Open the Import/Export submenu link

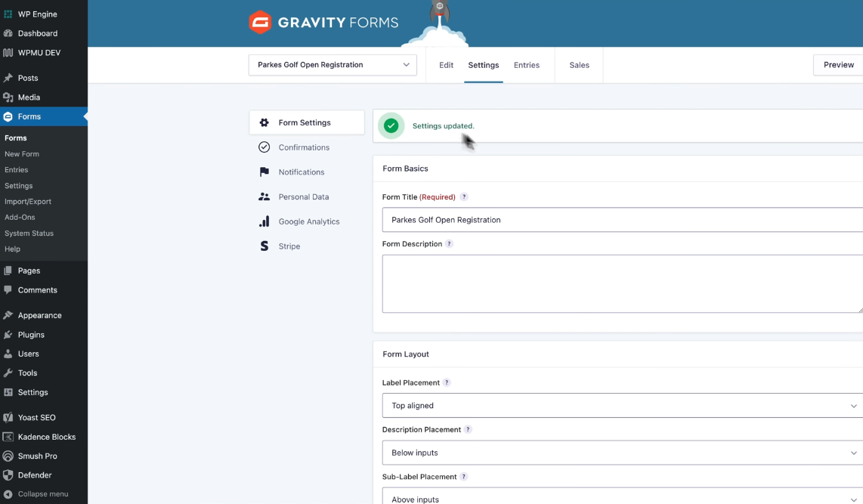pyautogui.click(x=28, y=202)
